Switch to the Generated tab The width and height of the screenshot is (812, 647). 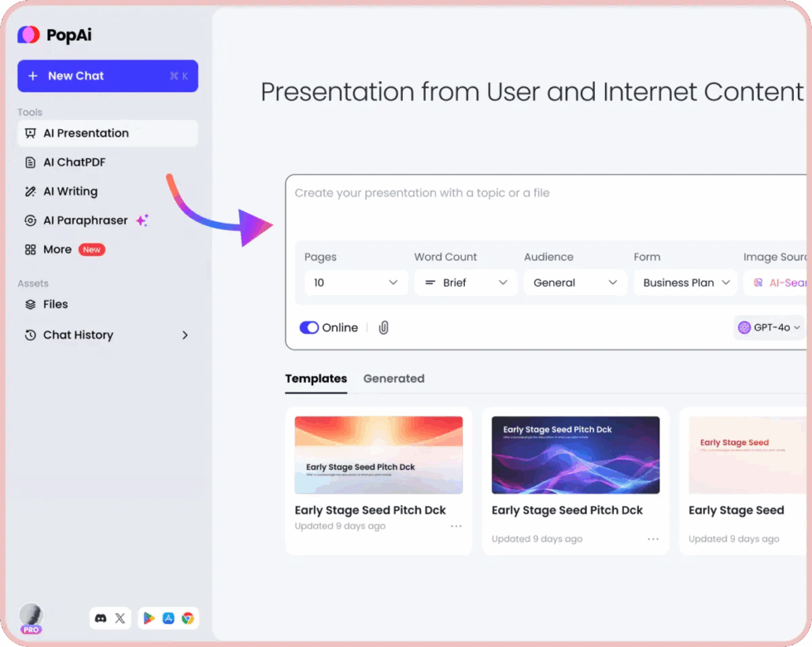394,379
